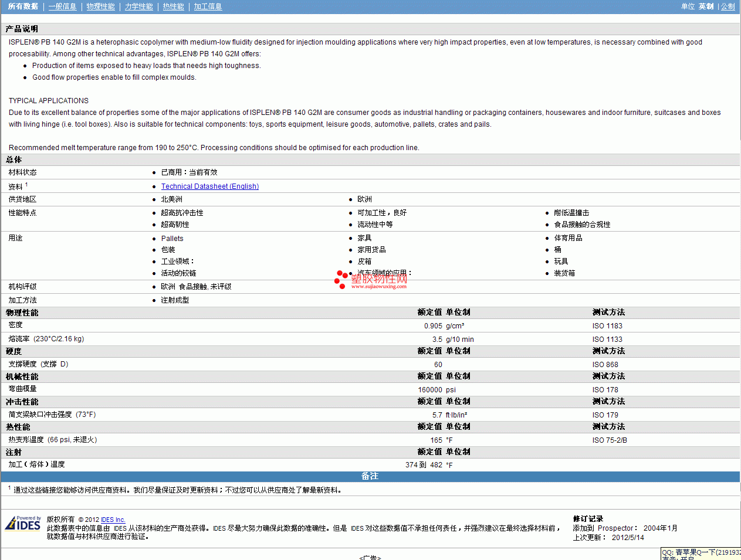
Task: Click flexural modulus value 160000
Action: (430, 390)
